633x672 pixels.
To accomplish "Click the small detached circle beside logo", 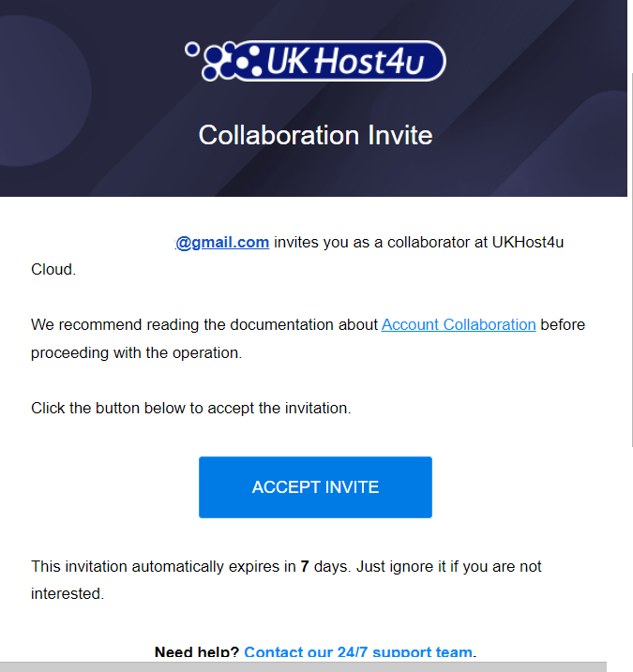I will 192,50.
